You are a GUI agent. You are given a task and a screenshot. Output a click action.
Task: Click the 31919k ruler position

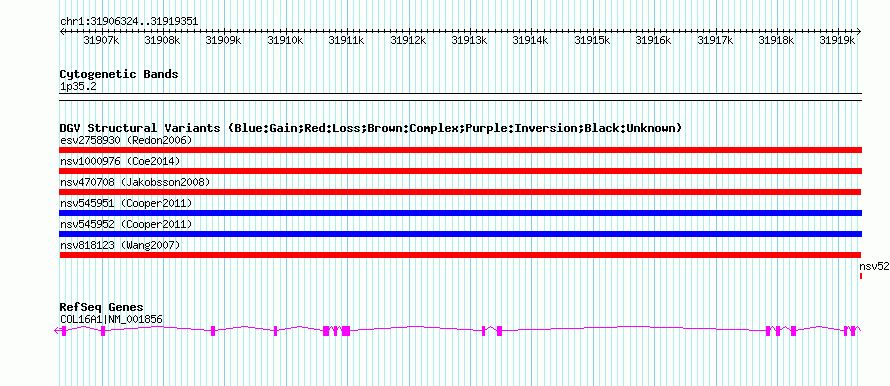tap(838, 40)
